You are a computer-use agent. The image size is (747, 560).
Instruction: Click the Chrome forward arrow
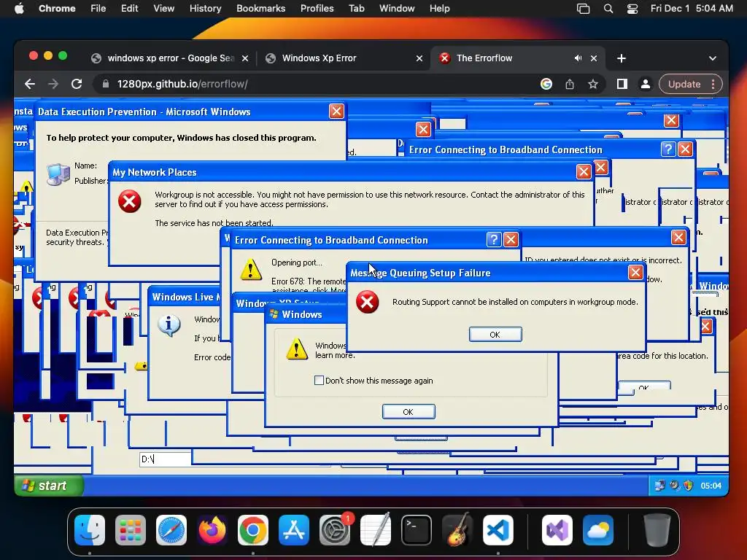click(x=53, y=85)
